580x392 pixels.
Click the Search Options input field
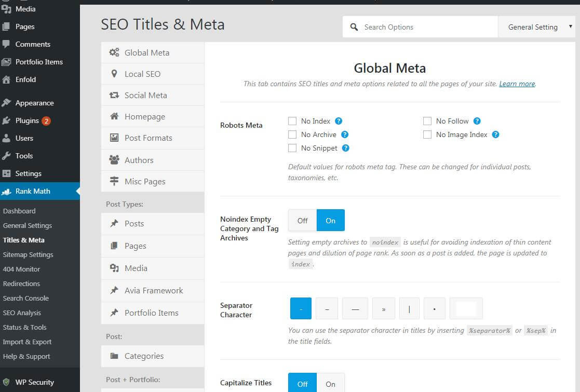pyautogui.click(x=426, y=27)
